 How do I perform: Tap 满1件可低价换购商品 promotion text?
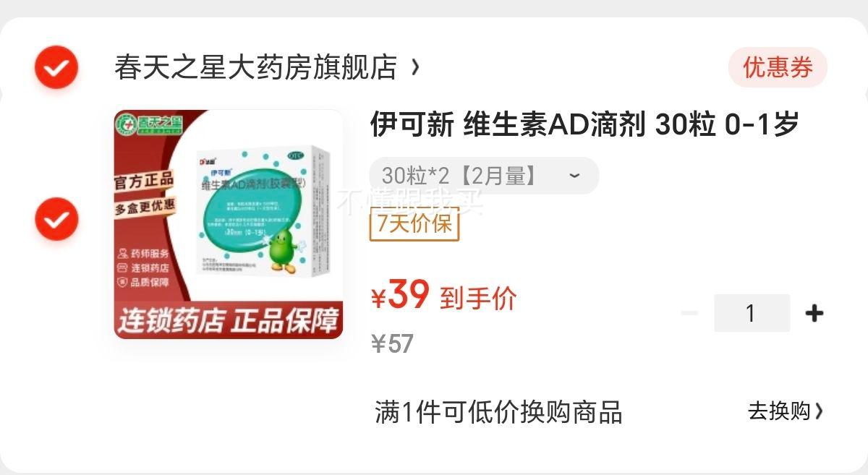[498, 412]
